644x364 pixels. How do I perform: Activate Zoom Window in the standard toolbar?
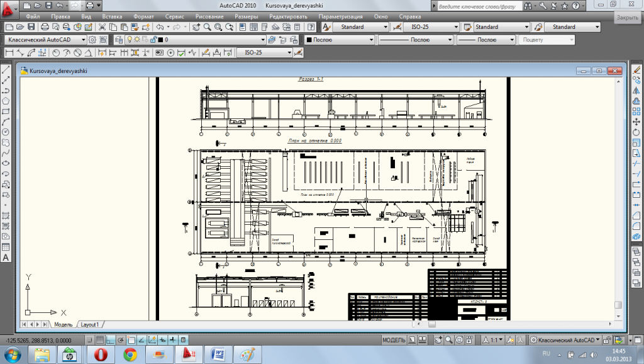pos(218,27)
